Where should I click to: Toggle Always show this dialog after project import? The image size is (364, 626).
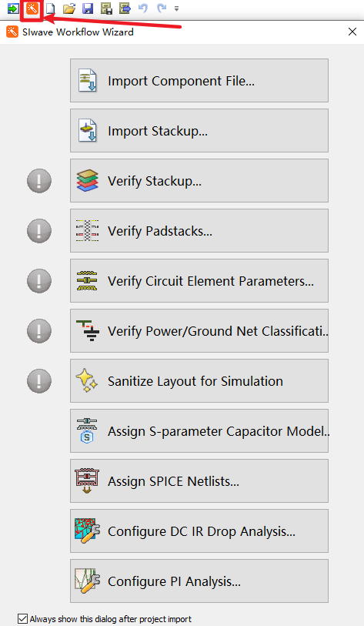click(23, 619)
